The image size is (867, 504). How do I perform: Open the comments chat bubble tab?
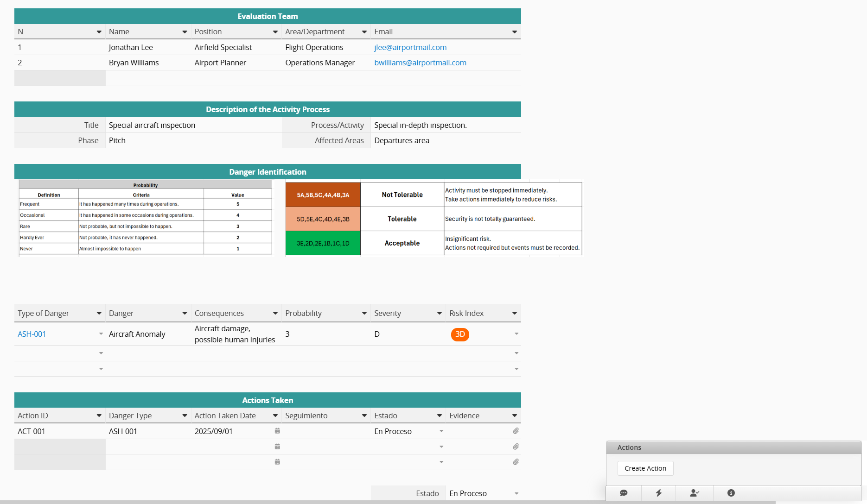pyautogui.click(x=624, y=493)
